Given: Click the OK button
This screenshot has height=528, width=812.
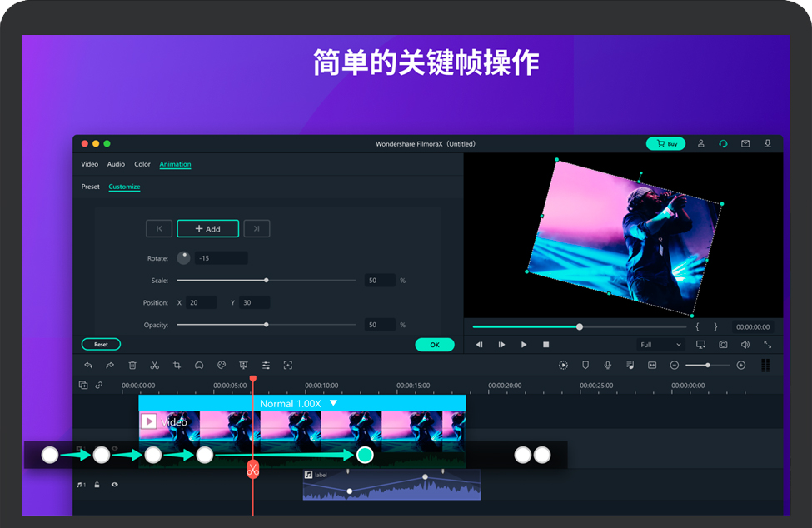Looking at the screenshot, I should [x=434, y=345].
